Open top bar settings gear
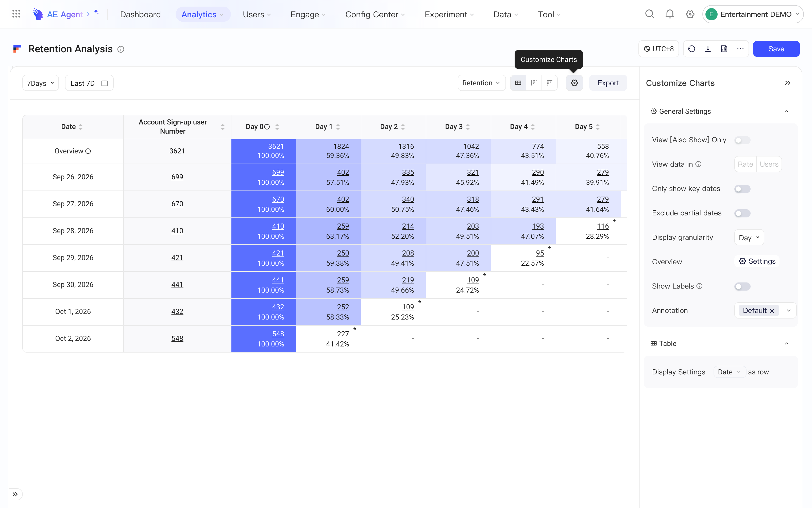The width and height of the screenshot is (812, 508). click(x=690, y=14)
